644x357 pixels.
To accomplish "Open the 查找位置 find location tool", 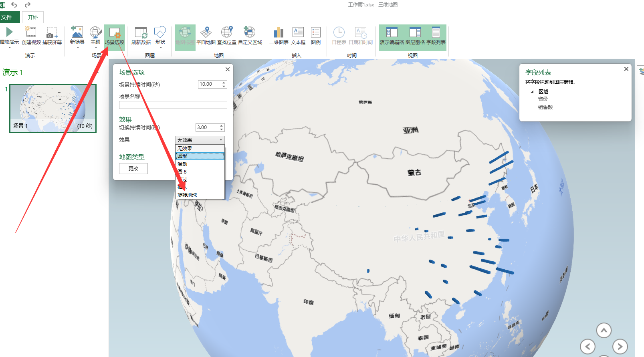I will 227,32.
